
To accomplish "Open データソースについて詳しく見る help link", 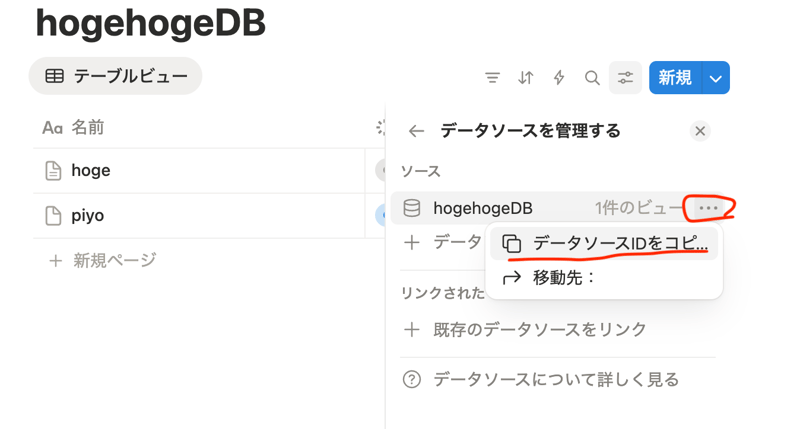I will point(555,379).
